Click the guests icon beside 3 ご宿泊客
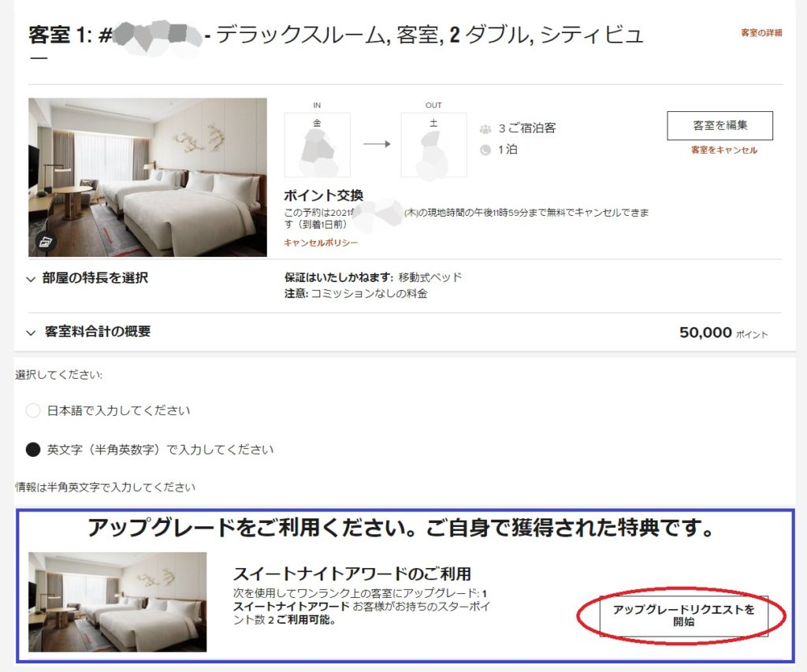Screen dimensions: 807x672 click(485, 128)
